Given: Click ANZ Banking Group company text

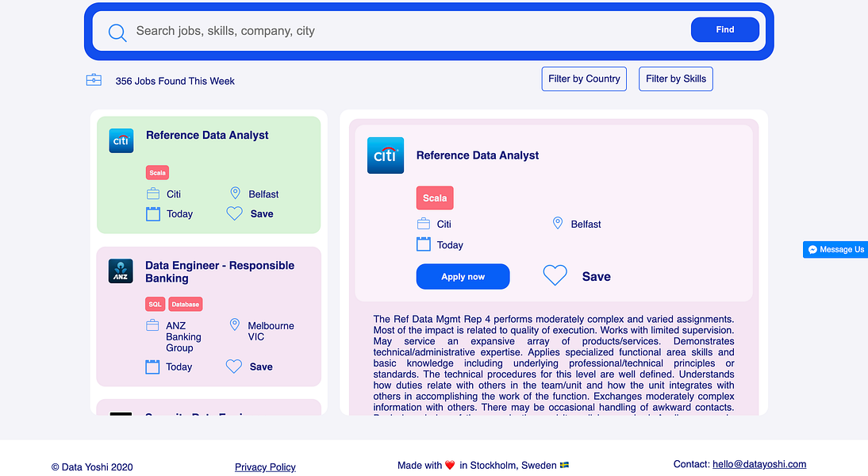Looking at the screenshot, I should [x=184, y=336].
